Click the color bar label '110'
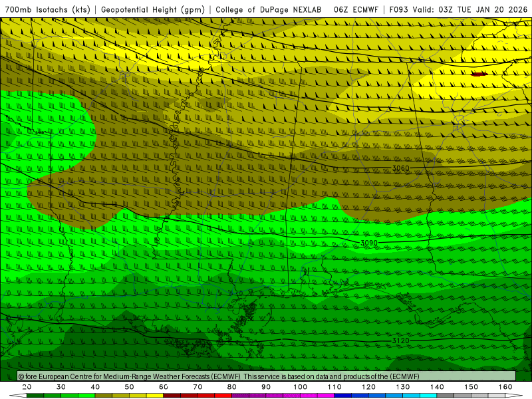Viewport: 532px width, 399px height. (x=334, y=387)
